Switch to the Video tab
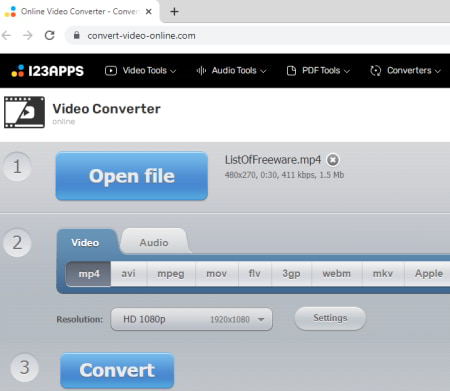 click(85, 243)
